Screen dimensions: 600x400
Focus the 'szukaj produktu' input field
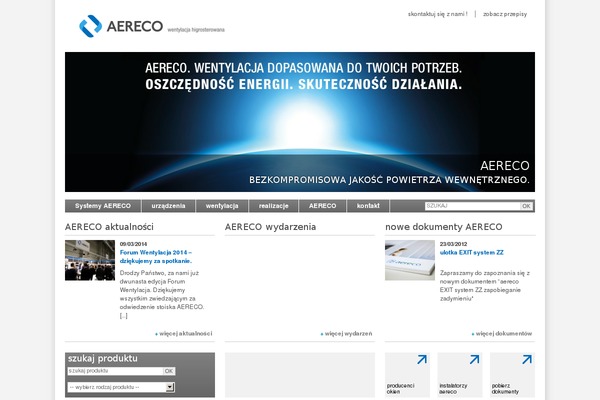115,371
